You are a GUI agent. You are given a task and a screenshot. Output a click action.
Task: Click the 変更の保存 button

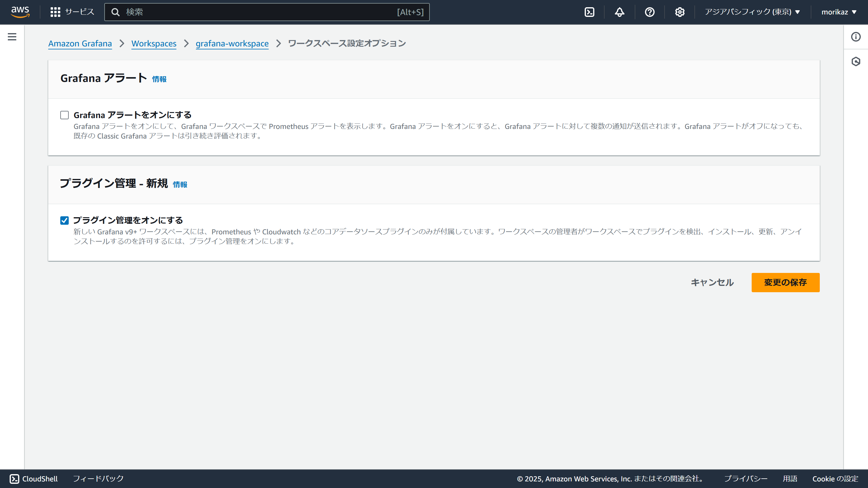[x=785, y=283]
